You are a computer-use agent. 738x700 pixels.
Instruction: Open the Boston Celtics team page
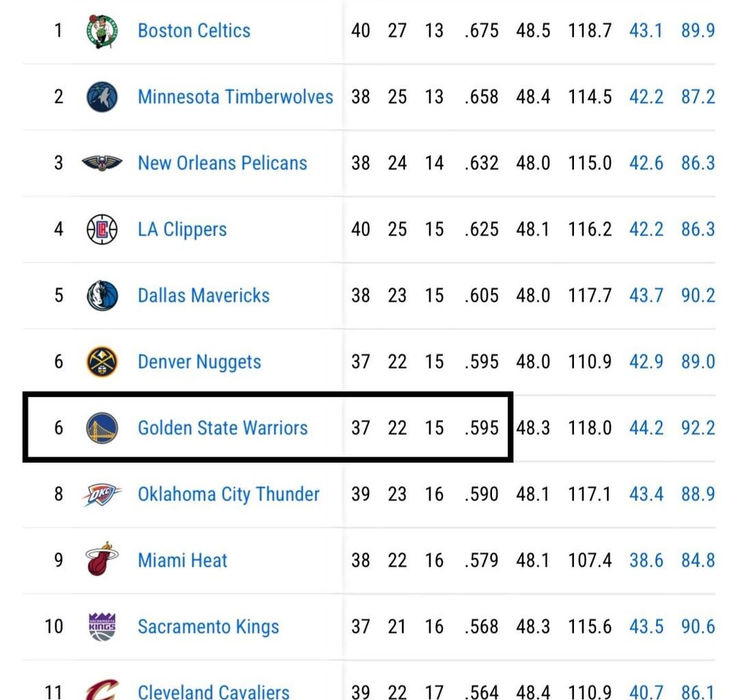tap(193, 30)
